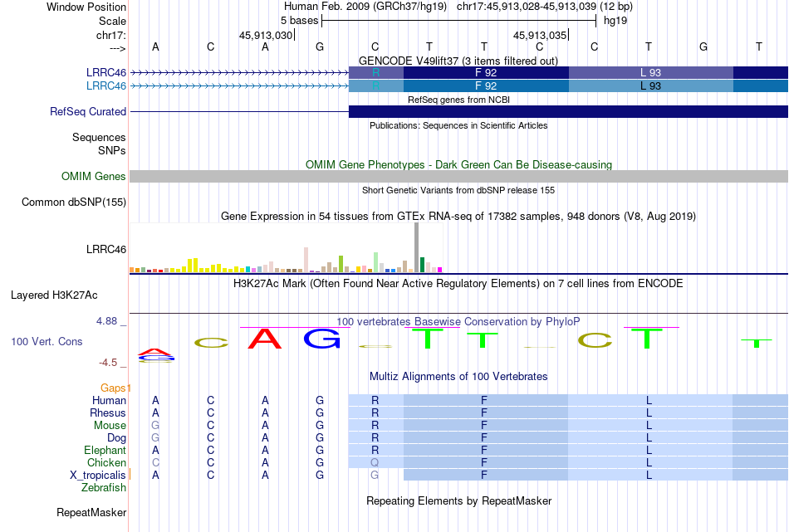Click the 45,913,030 position marker
The height and width of the screenshot is (532, 789).
266,35
